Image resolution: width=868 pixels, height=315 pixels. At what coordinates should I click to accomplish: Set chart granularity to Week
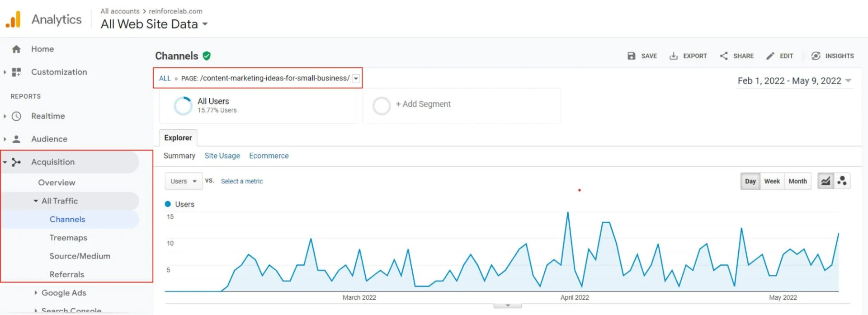click(772, 181)
